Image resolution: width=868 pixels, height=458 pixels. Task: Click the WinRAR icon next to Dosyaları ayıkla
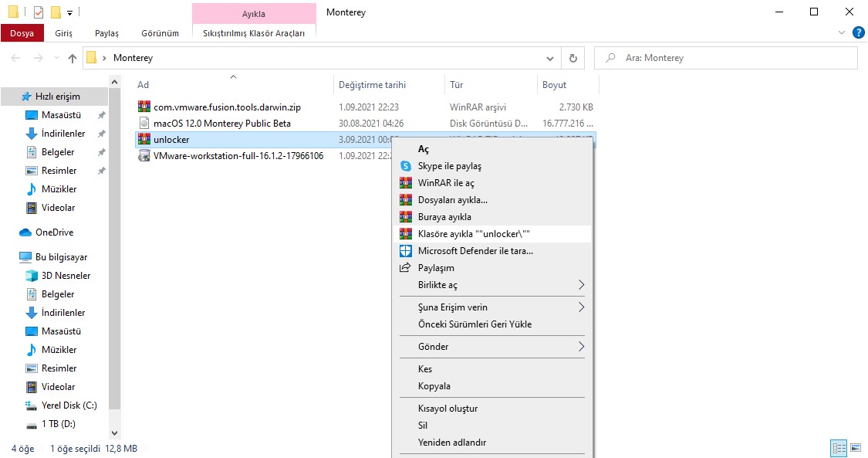pos(406,199)
